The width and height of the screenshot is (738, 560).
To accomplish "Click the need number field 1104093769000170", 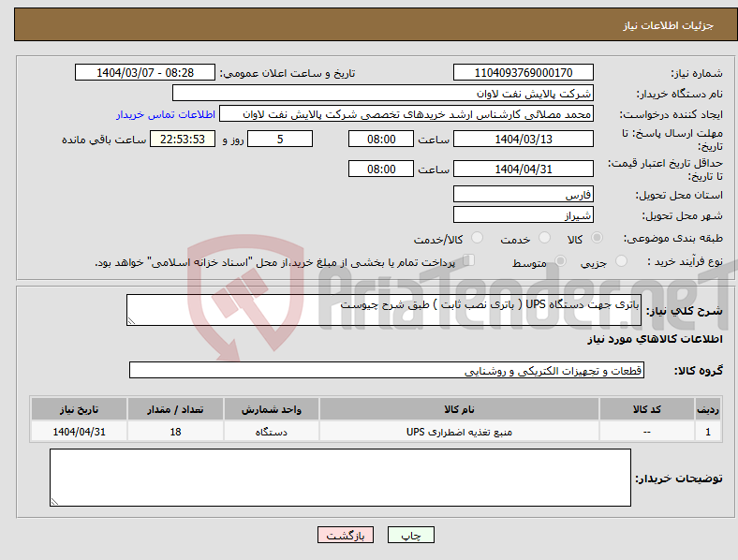I will tap(524, 72).
